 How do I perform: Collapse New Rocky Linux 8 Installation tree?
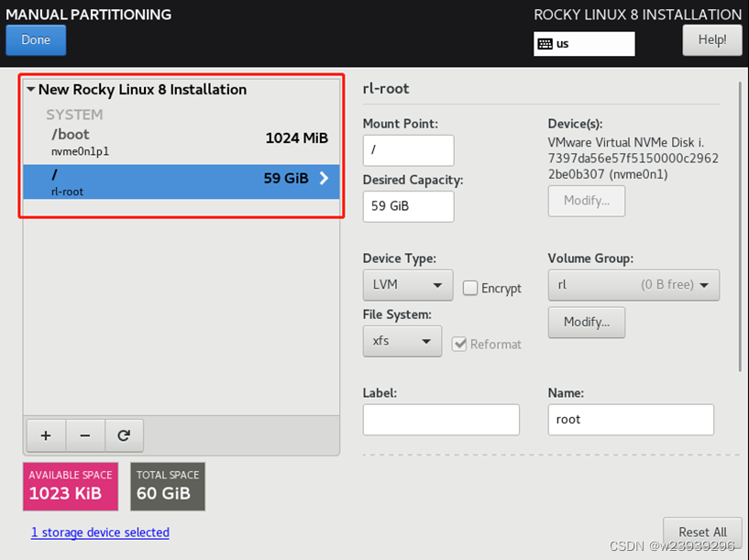[x=30, y=89]
